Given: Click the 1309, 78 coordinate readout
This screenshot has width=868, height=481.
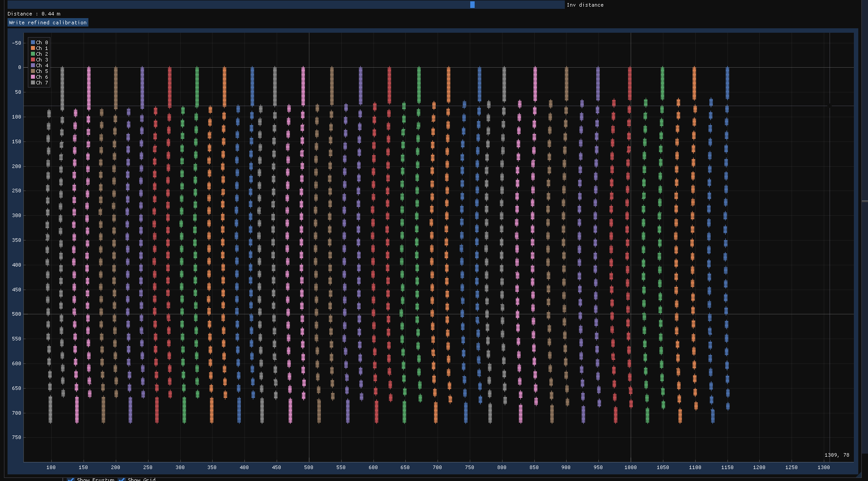Looking at the screenshot, I should click(837, 455).
